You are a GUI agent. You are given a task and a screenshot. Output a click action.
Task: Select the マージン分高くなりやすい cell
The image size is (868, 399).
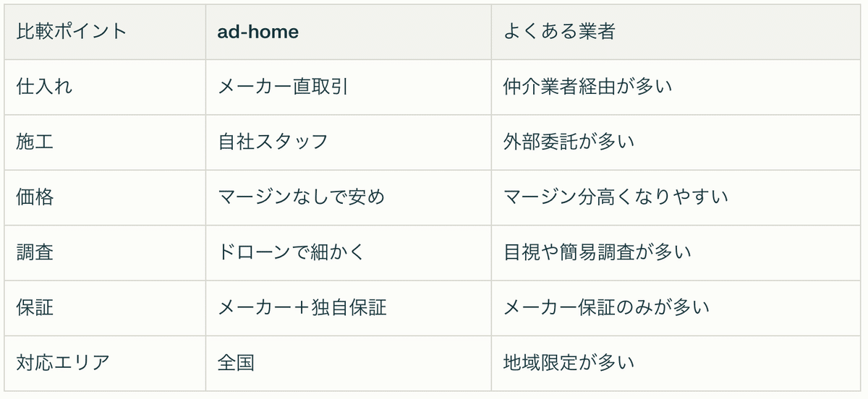[x=616, y=197]
